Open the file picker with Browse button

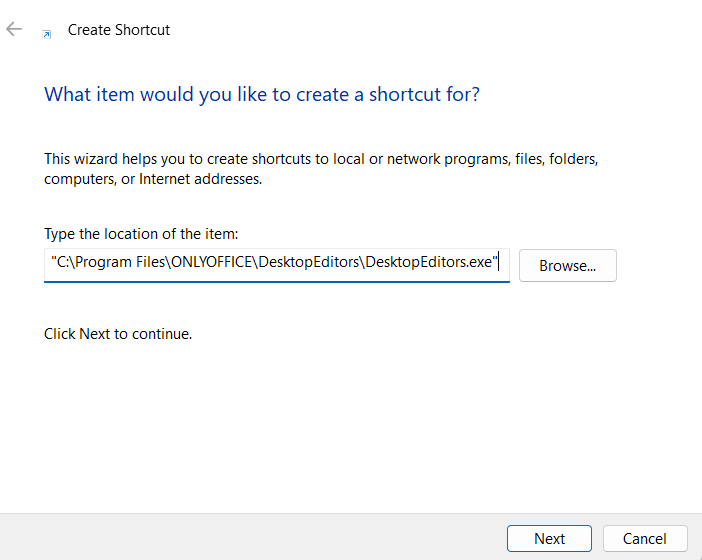click(568, 265)
